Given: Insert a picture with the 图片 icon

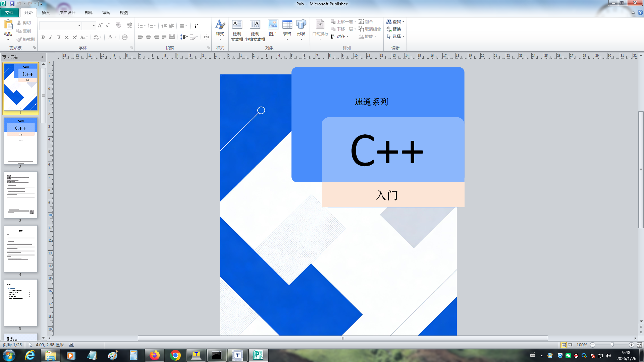Looking at the screenshot, I should tap(273, 25).
